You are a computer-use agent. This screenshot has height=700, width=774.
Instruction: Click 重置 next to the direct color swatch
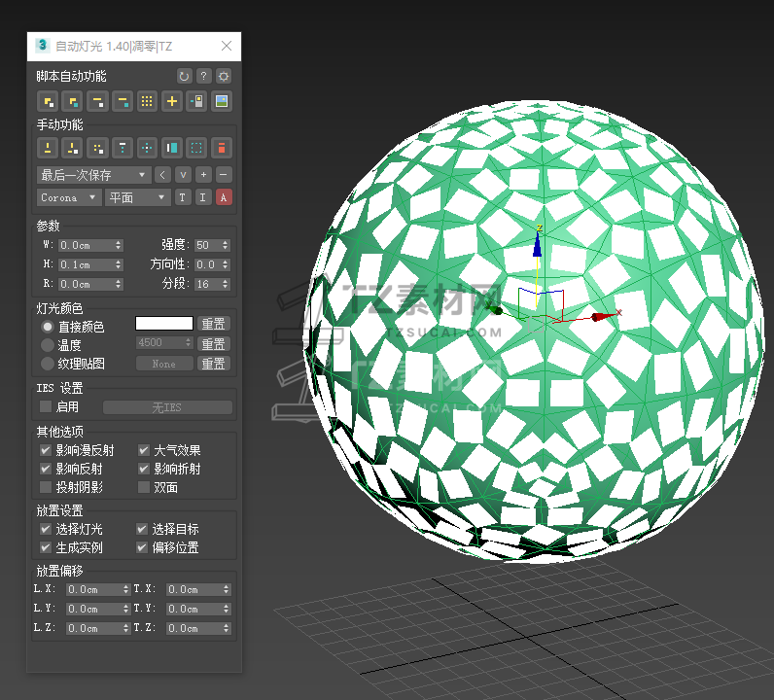click(213, 324)
